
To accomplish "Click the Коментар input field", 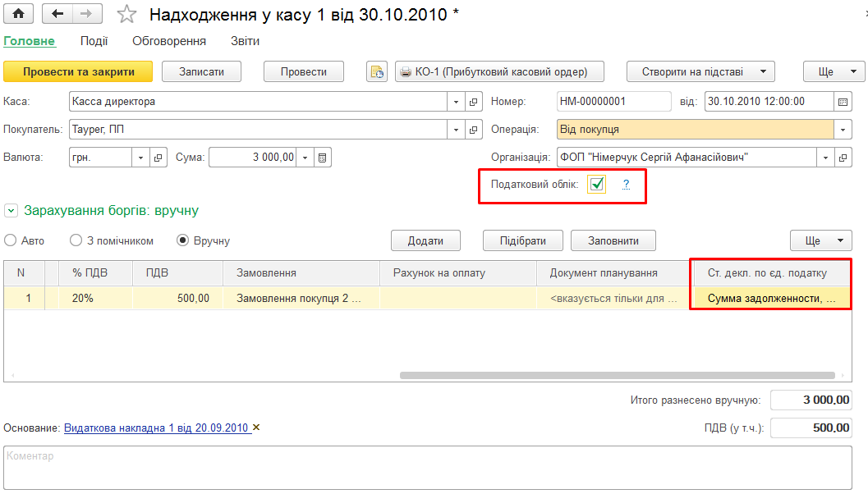I will 427,468.
